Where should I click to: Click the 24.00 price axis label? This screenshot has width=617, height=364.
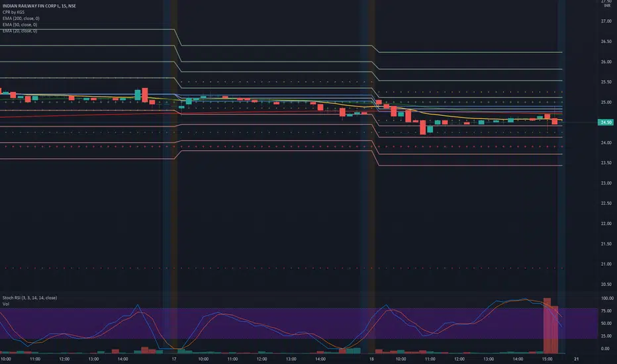coord(606,142)
